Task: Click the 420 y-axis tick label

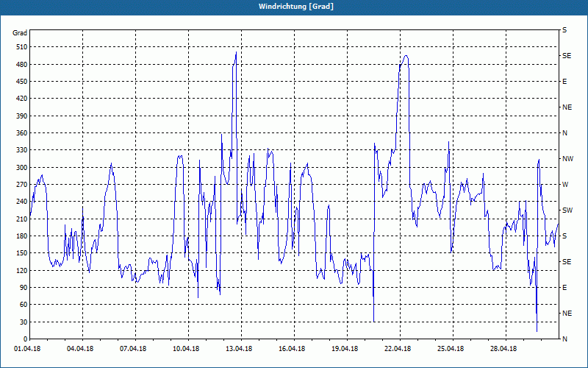Action: 22,99
